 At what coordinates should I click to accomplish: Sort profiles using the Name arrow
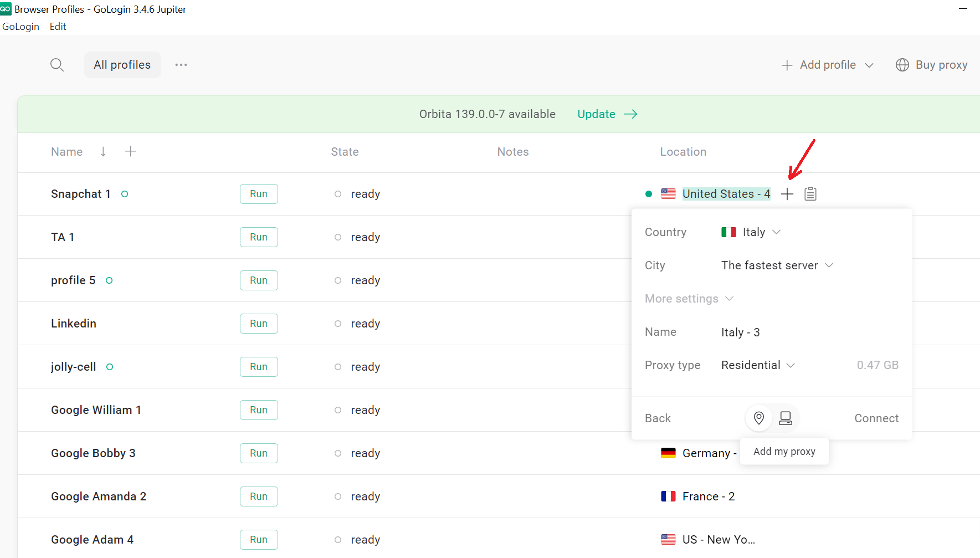103,151
